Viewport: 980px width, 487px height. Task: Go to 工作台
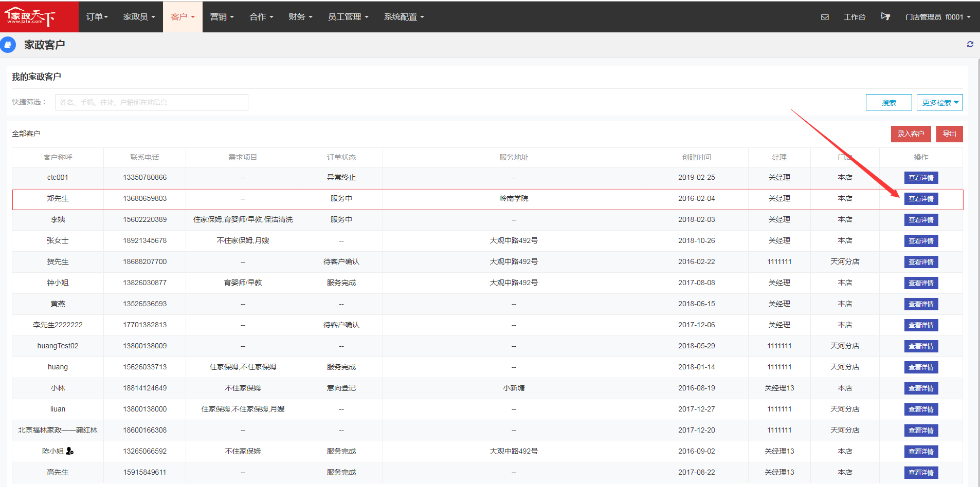[x=855, y=17]
